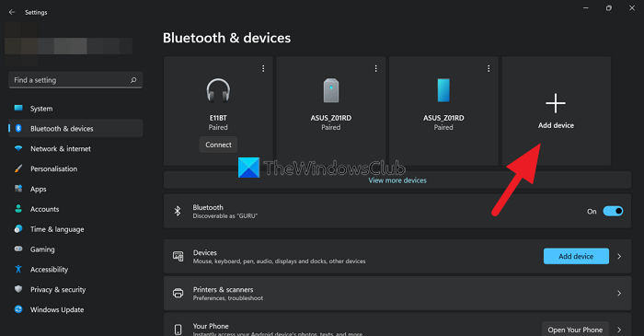
Task: Restore down the Settings window
Action: click(609, 7)
